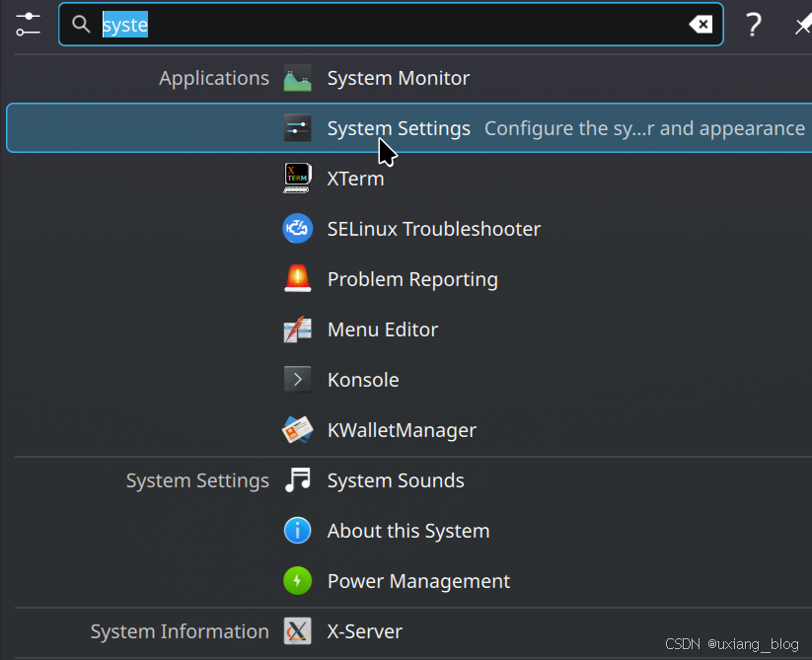Viewport: 812px width, 660px height.
Task: Open System Settings result entry
Action: pos(409,128)
